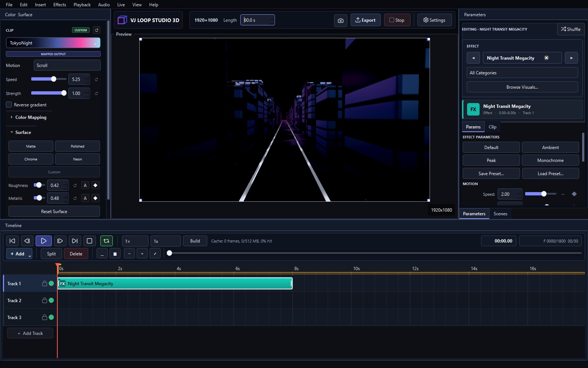Click Browse Visuals...
Screen dimensions: 588x368
(x=522, y=87)
